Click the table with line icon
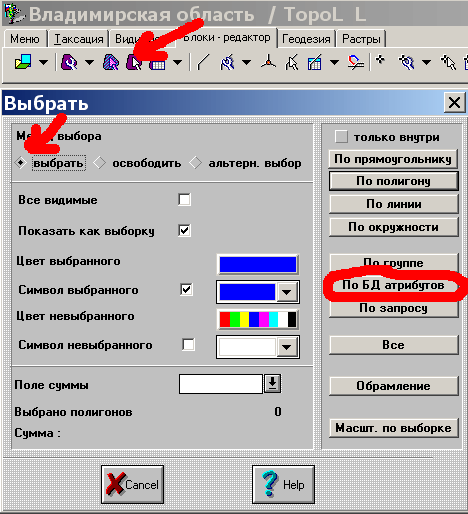Viewport: 468px width, 514px height. click(314, 62)
